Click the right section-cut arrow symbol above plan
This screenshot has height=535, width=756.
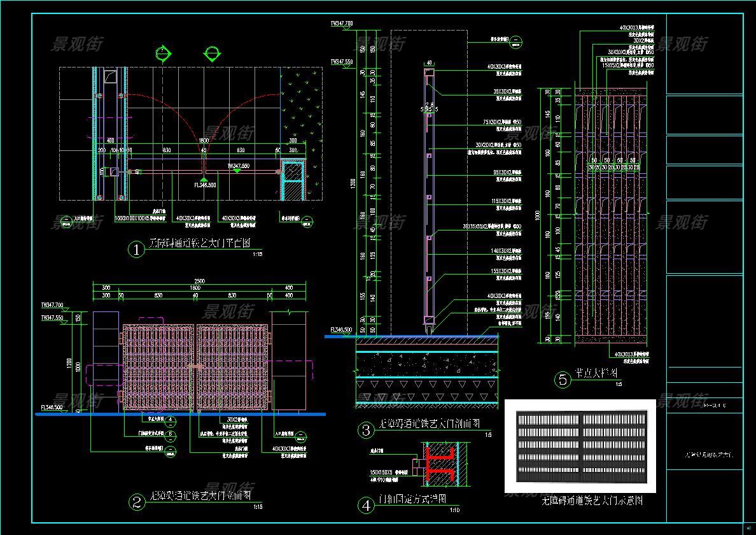211,53
